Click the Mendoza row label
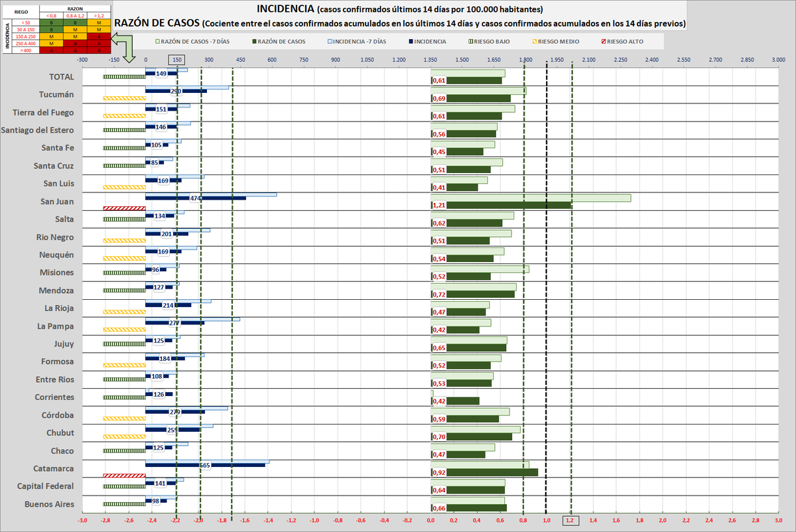This screenshot has height=532, width=796. (x=56, y=291)
